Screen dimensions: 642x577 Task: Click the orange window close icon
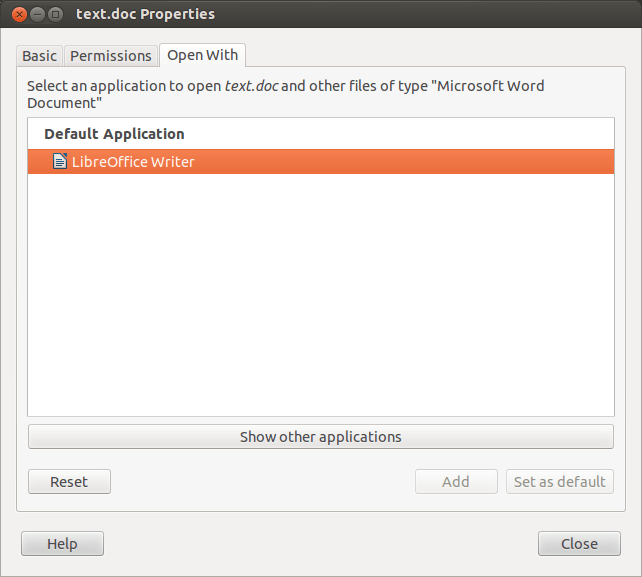click(19, 15)
